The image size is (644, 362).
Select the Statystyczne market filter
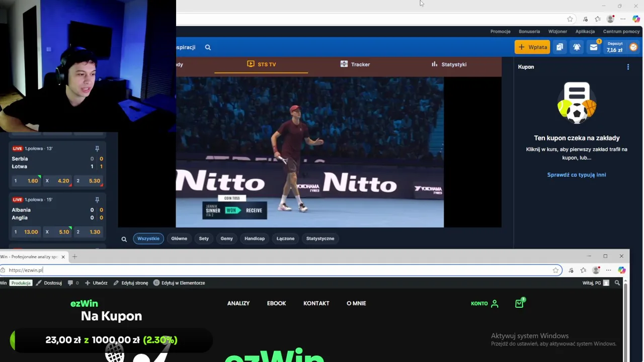pyautogui.click(x=320, y=238)
